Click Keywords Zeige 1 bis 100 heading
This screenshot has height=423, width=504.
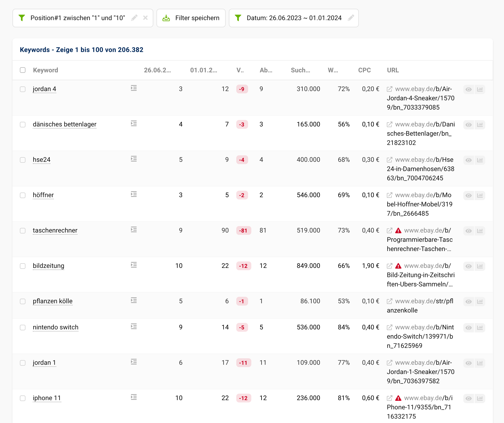click(x=81, y=50)
